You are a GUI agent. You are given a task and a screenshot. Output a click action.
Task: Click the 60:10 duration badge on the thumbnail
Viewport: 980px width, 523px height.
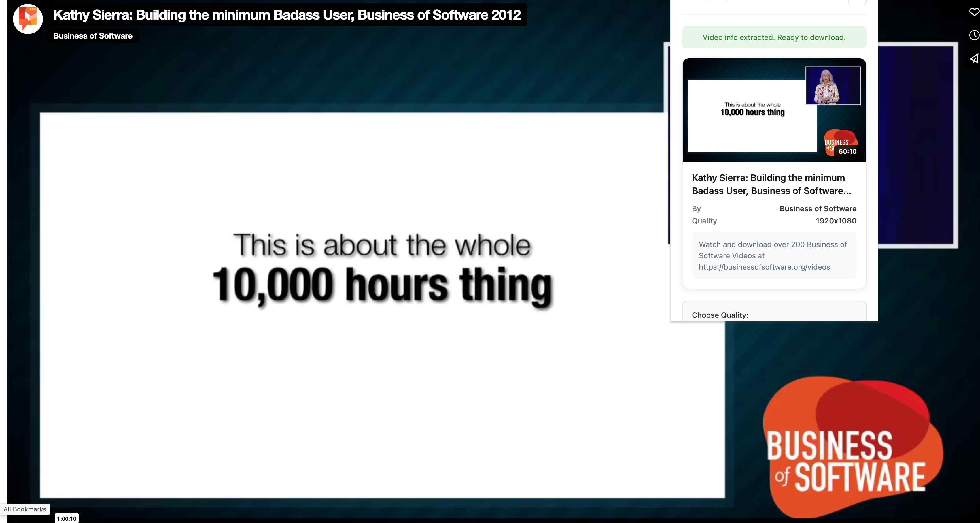(847, 151)
